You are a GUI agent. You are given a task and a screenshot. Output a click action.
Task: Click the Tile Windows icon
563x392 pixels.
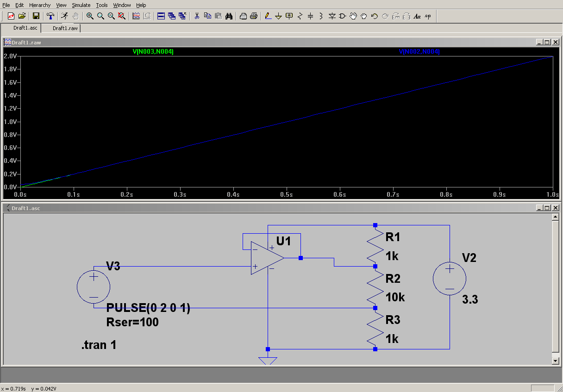tap(161, 16)
